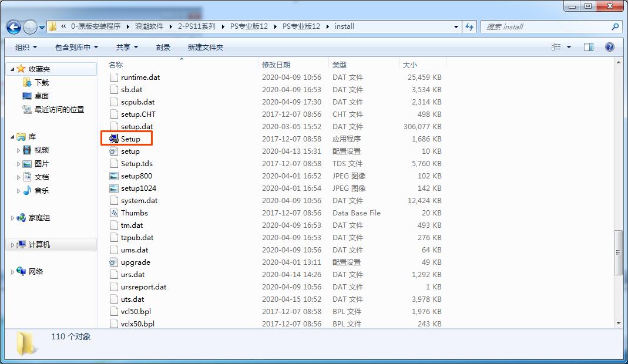Click 0-原版安装程序 in the address breadcrumb
Screen dimensions: 628x364
(x=96, y=26)
